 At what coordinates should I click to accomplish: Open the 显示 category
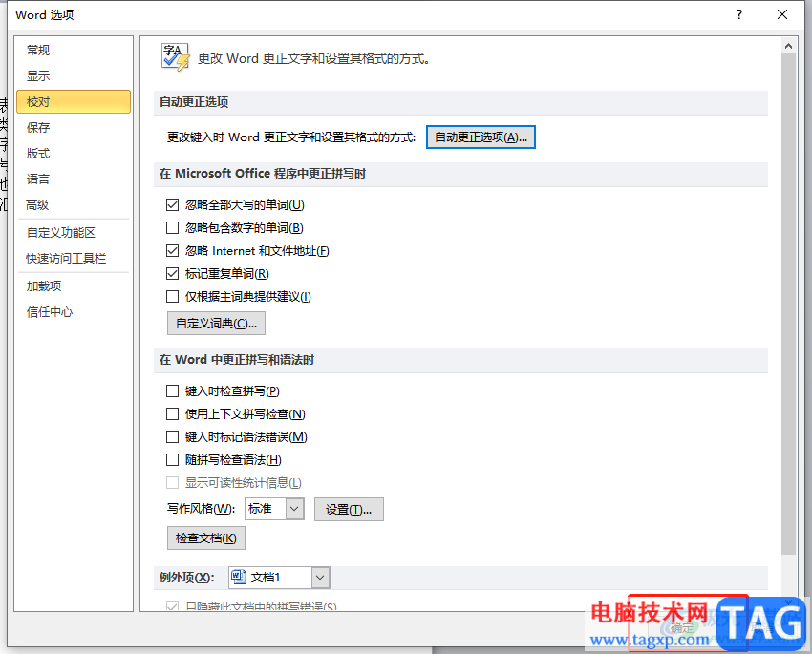pyautogui.click(x=73, y=76)
